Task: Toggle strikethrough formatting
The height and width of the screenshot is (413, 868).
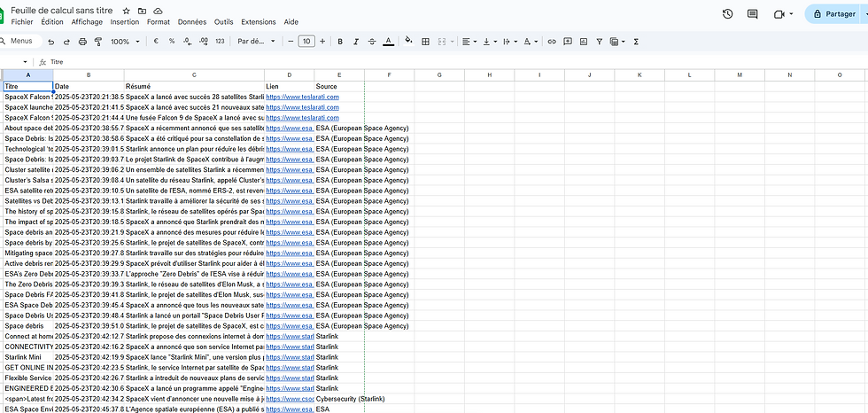Action: coord(372,42)
